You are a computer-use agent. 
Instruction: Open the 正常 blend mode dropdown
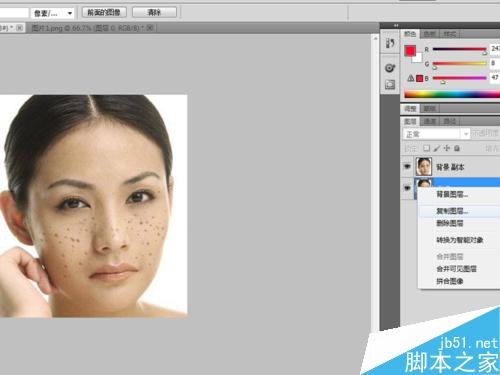pos(436,134)
